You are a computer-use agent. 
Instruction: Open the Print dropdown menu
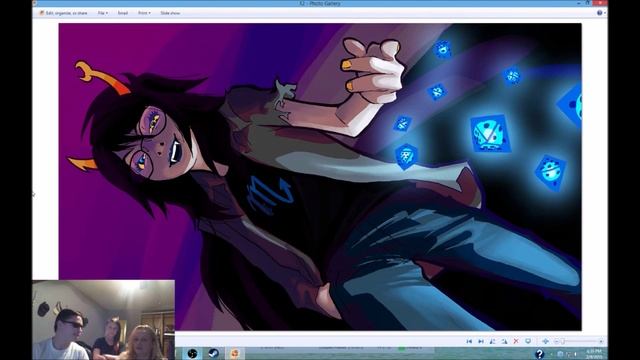(x=144, y=13)
